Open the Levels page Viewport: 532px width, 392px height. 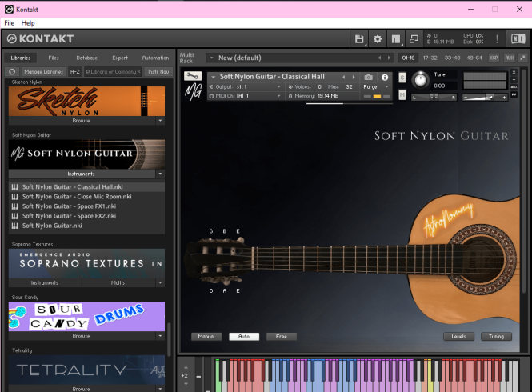458,336
